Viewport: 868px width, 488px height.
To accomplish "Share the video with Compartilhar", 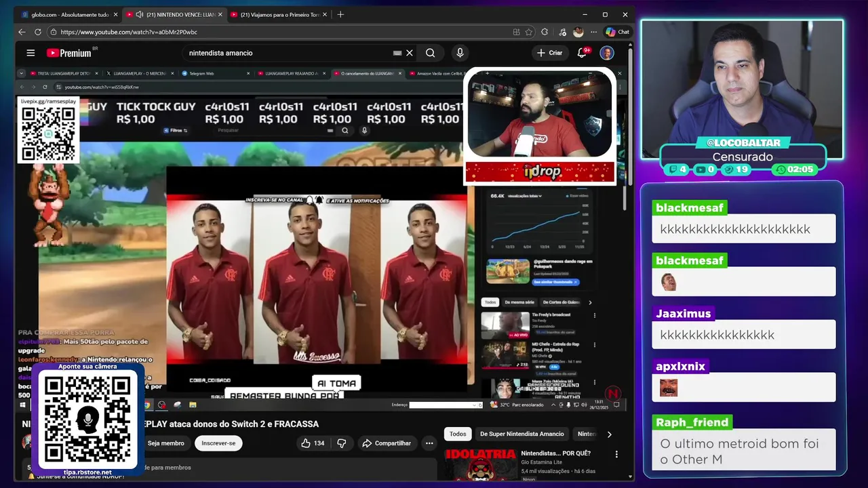I will click(387, 443).
